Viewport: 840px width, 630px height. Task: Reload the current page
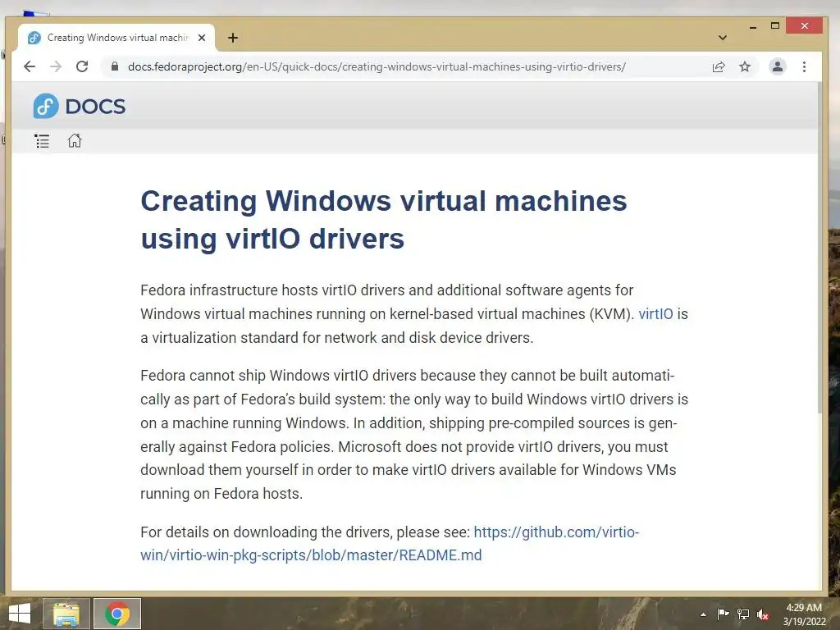click(x=82, y=66)
